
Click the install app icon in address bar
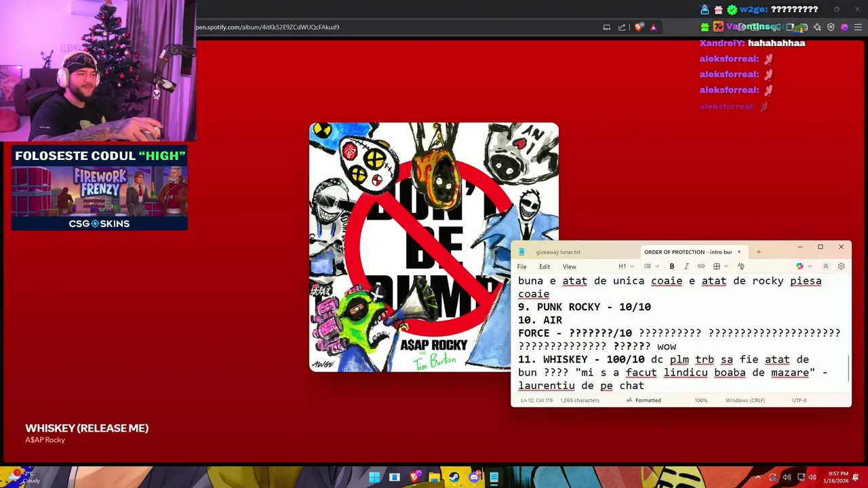607,27
